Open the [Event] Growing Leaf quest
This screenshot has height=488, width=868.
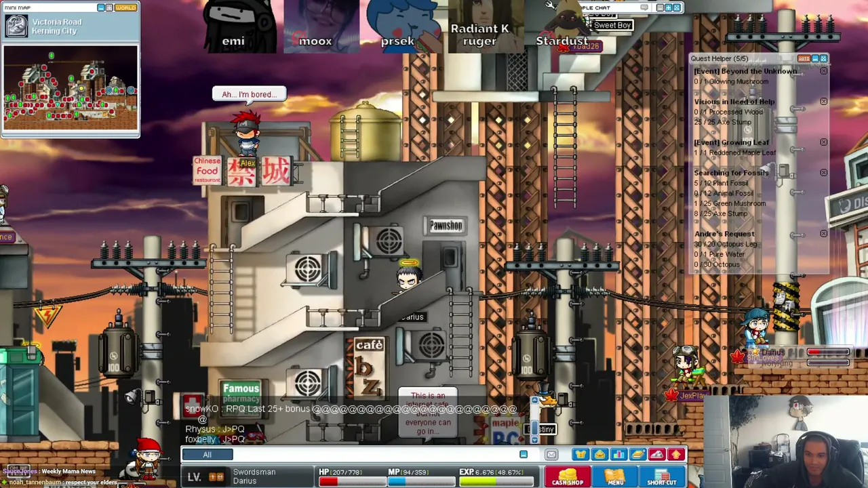(x=731, y=142)
